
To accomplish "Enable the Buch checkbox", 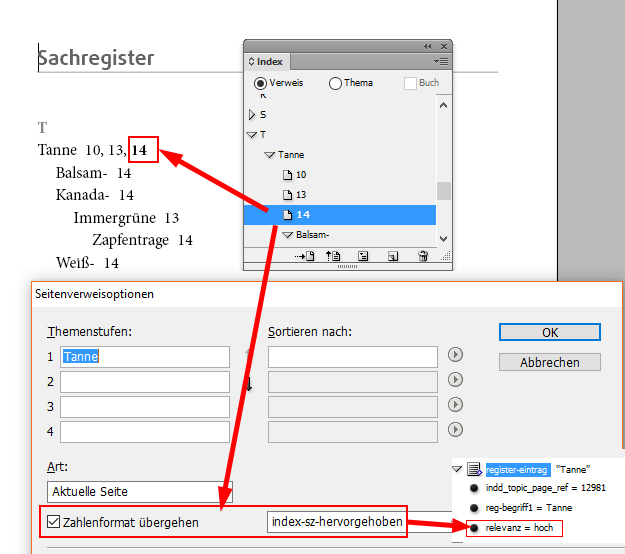I will [410, 83].
